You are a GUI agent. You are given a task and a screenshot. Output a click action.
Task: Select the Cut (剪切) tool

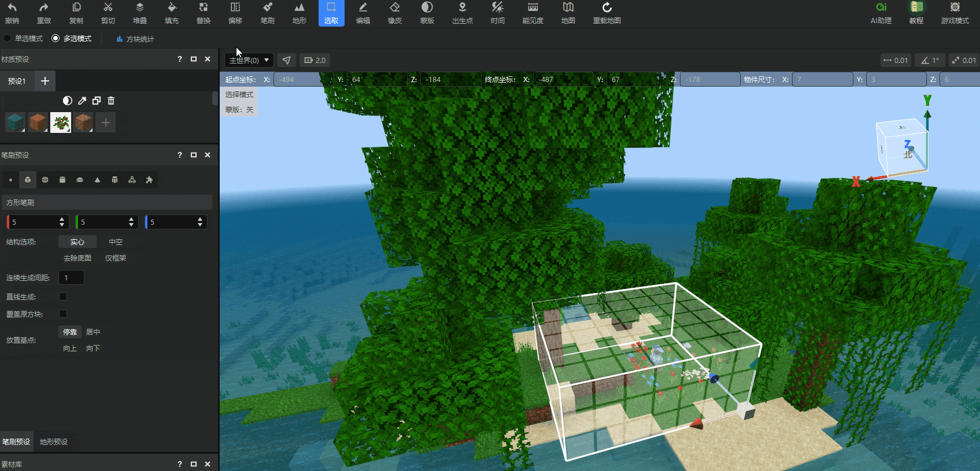pyautogui.click(x=108, y=13)
